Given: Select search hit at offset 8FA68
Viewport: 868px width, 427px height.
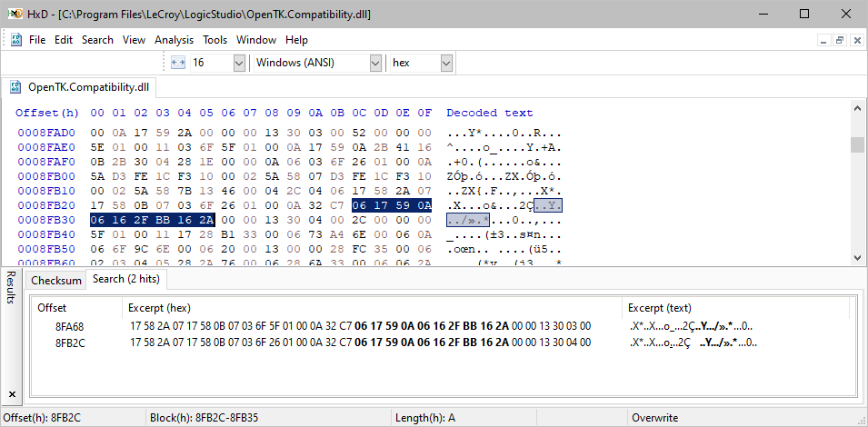Looking at the screenshot, I should (440, 326).
